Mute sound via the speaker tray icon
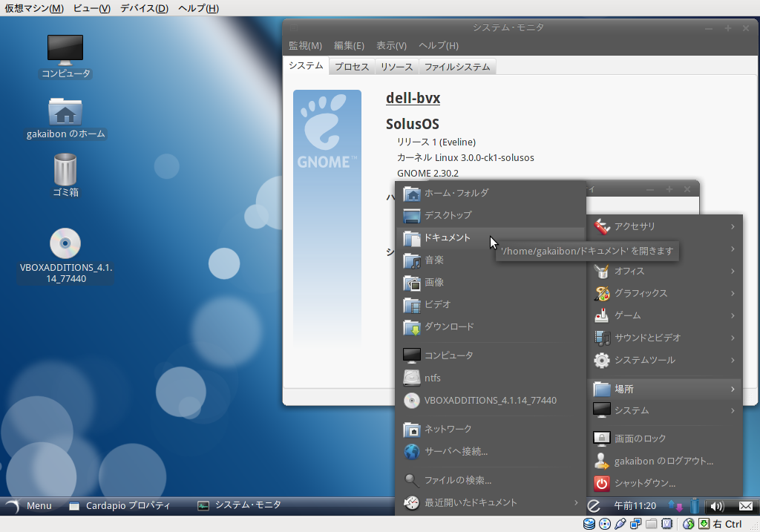760x532 pixels. click(715, 507)
